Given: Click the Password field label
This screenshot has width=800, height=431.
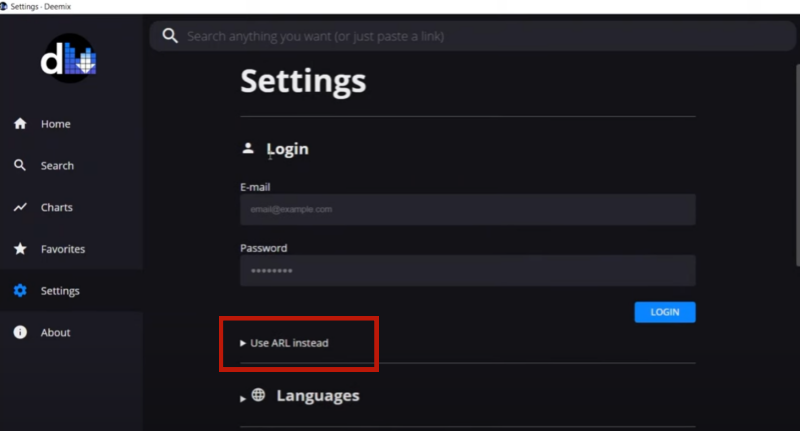Looking at the screenshot, I should pos(264,248).
